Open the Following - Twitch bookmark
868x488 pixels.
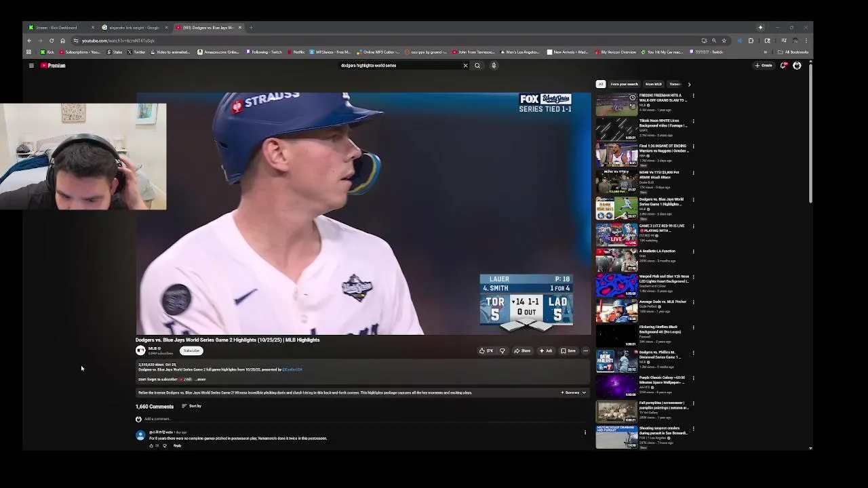[x=264, y=52]
